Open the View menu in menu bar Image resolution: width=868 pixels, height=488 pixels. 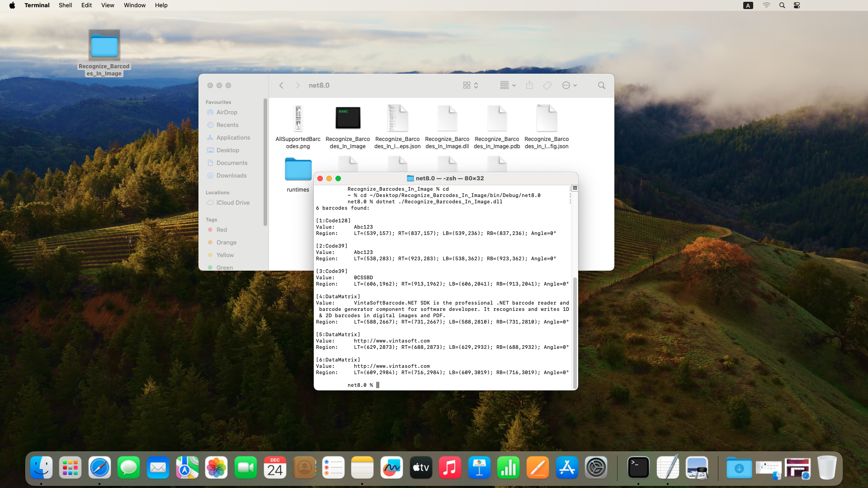pyautogui.click(x=108, y=5)
